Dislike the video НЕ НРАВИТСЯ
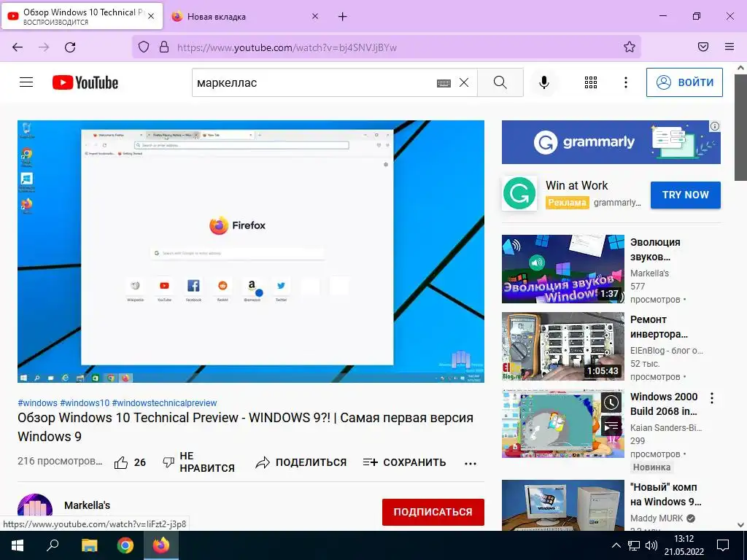 [198, 462]
